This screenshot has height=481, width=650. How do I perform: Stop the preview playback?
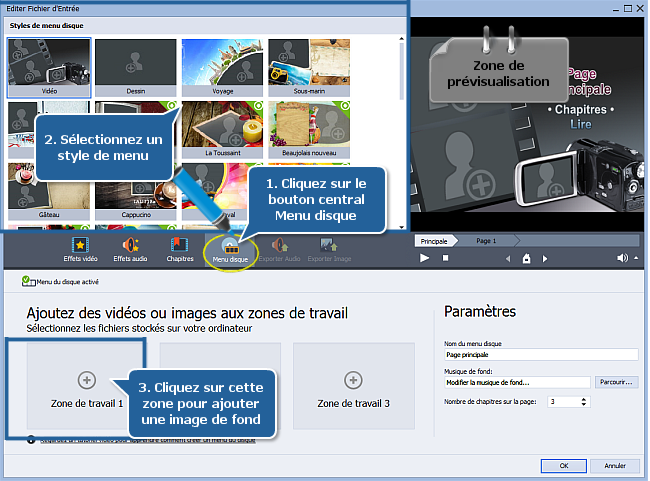445,258
